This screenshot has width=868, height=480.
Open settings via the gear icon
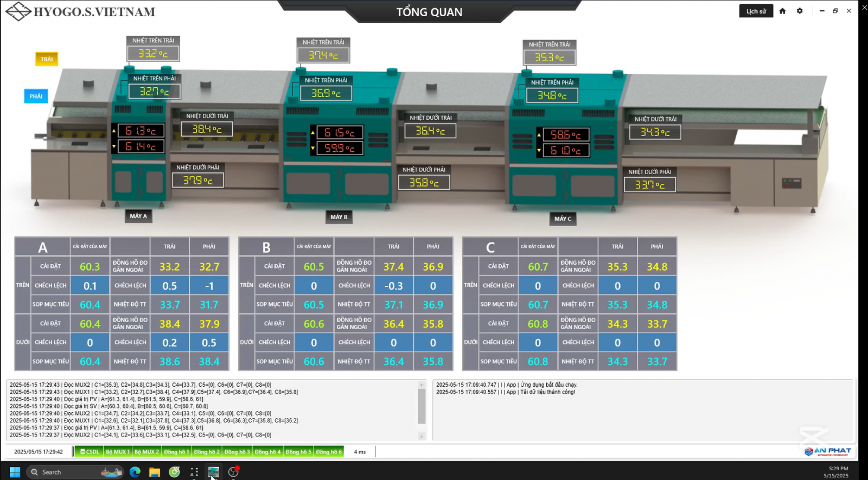pyautogui.click(x=800, y=11)
